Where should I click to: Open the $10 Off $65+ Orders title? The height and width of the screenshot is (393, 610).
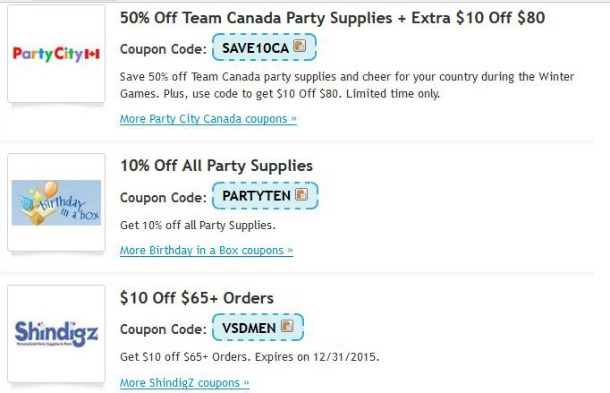[x=196, y=298]
